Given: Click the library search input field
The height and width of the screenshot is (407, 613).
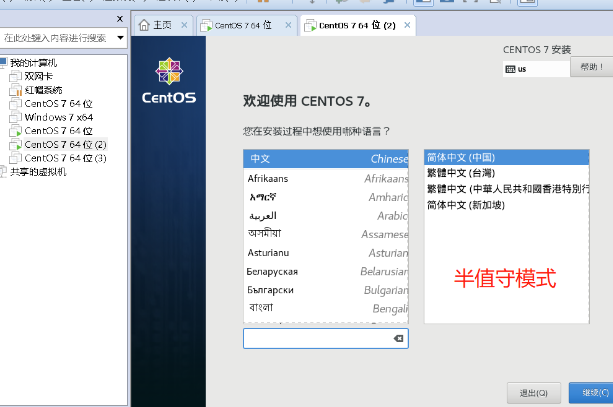Looking at the screenshot, I should coord(57,38).
